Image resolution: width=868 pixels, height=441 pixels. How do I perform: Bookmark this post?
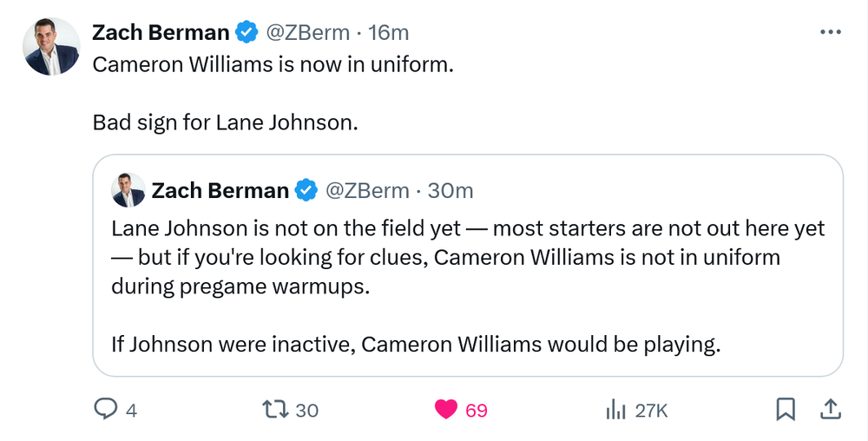tap(786, 409)
